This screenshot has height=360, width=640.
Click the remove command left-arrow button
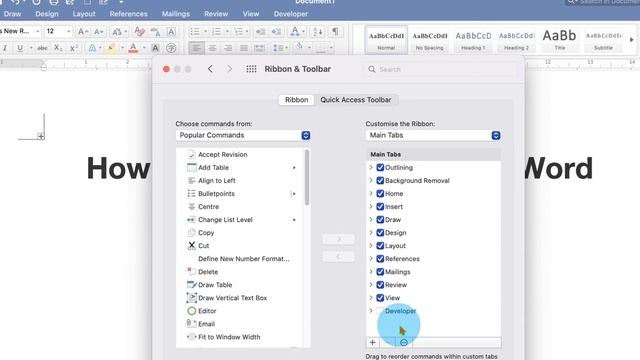click(x=338, y=257)
